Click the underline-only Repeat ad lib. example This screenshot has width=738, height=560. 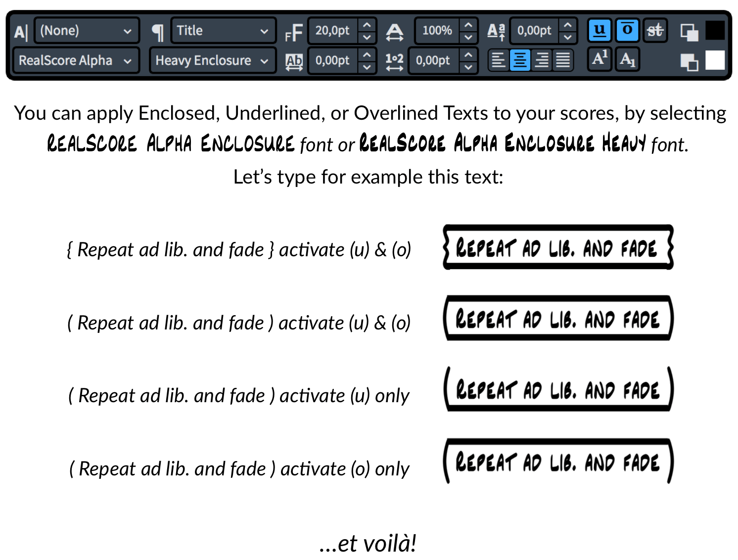coord(558,389)
